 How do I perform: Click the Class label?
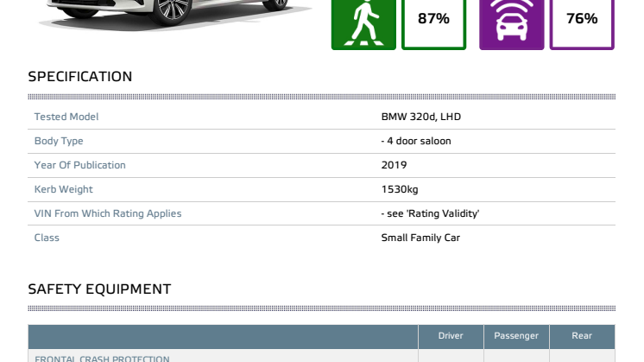[47, 238]
